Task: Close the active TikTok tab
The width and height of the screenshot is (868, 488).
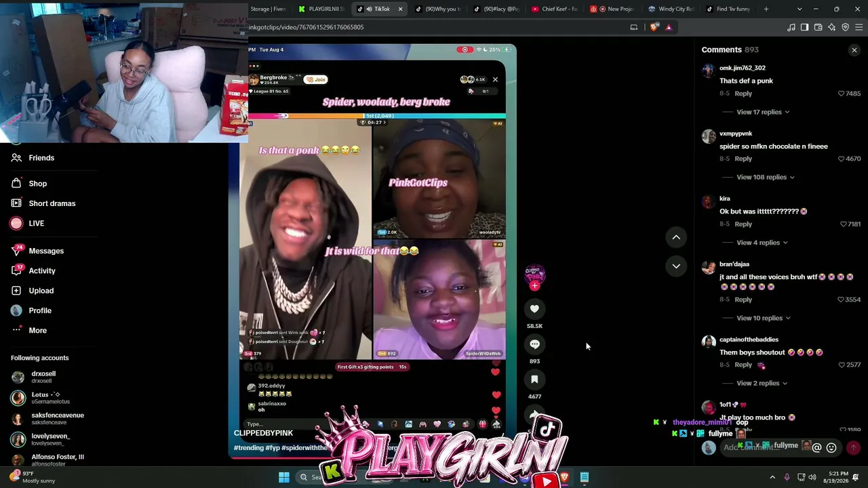Action: pos(400,9)
